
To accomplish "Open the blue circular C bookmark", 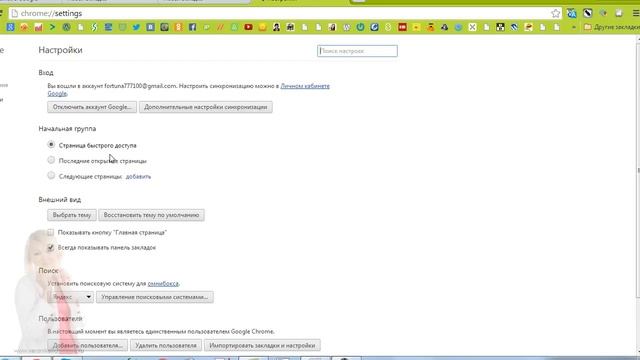I will pos(374,27).
